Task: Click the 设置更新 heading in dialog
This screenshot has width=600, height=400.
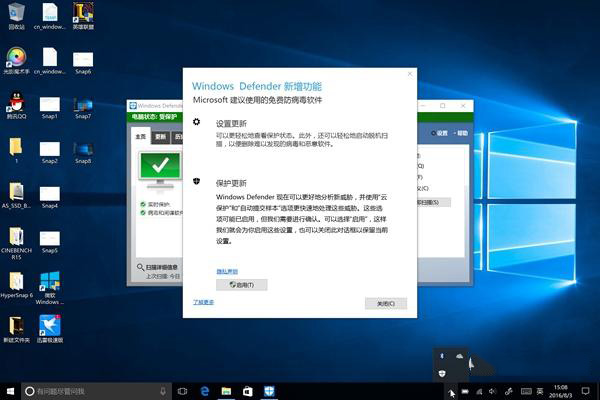Action: click(x=231, y=124)
